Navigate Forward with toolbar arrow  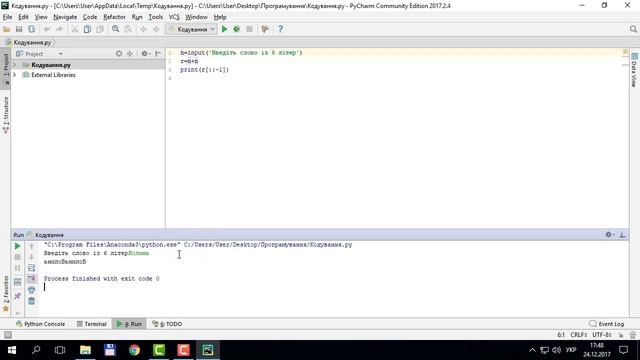156,29
